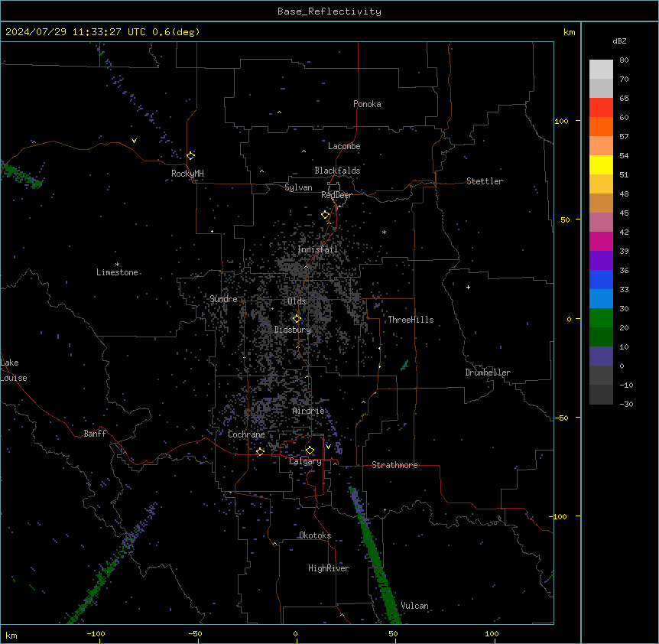Click the Limestone label
Viewport: 659px width, 644px height.
pyautogui.click(x=117, y=272)
